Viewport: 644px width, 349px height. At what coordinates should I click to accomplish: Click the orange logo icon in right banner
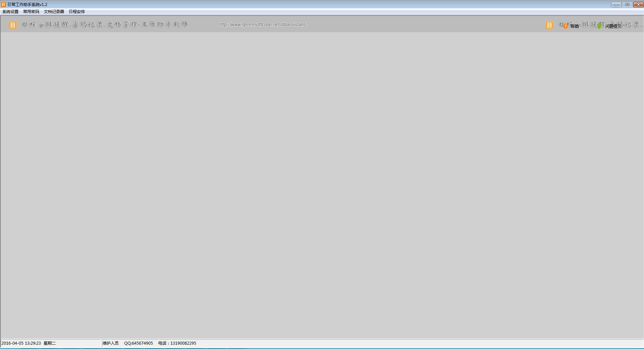click(549, 25)
